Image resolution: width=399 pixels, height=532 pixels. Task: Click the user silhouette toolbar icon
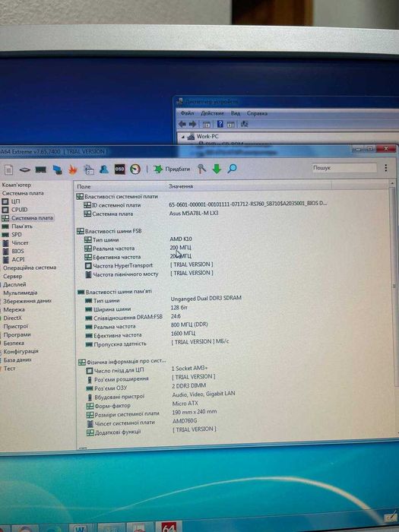click(104, 169)
